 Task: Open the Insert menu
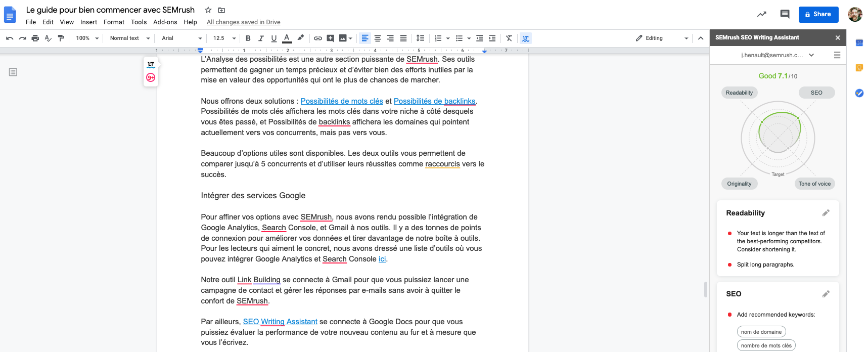(88, 22)
